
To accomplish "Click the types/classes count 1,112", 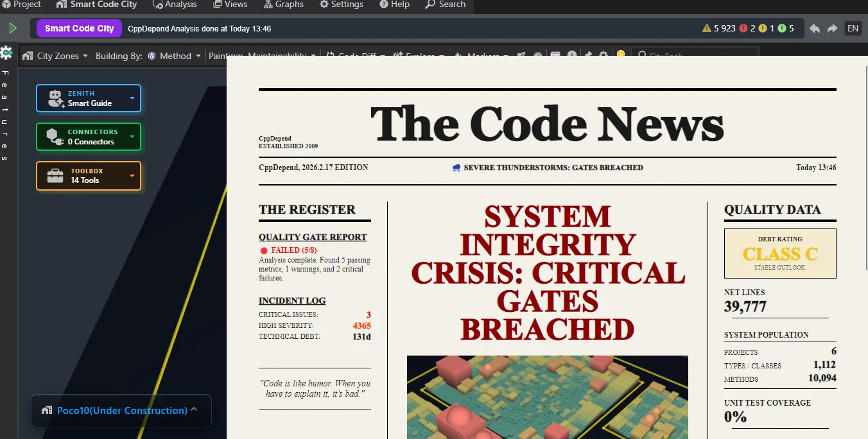I will tap(824, 365).
